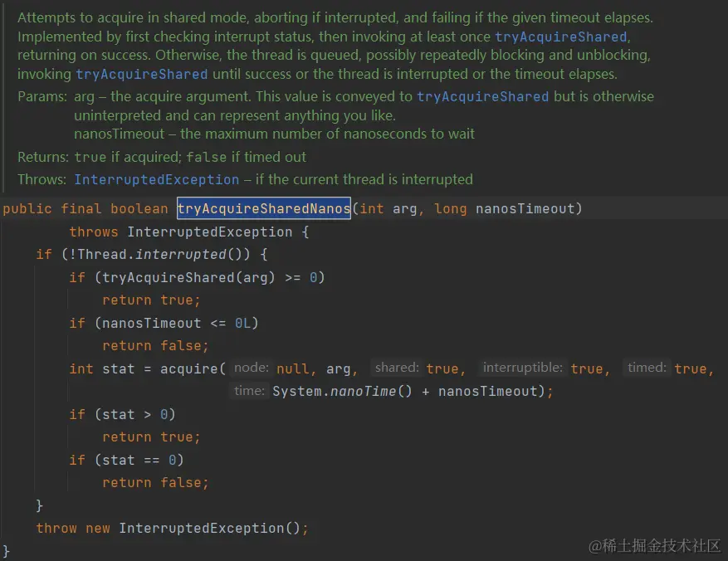728x561 pixels.
Task: Click the "timed:" inlay parameter hint
Action: point(647,368)
